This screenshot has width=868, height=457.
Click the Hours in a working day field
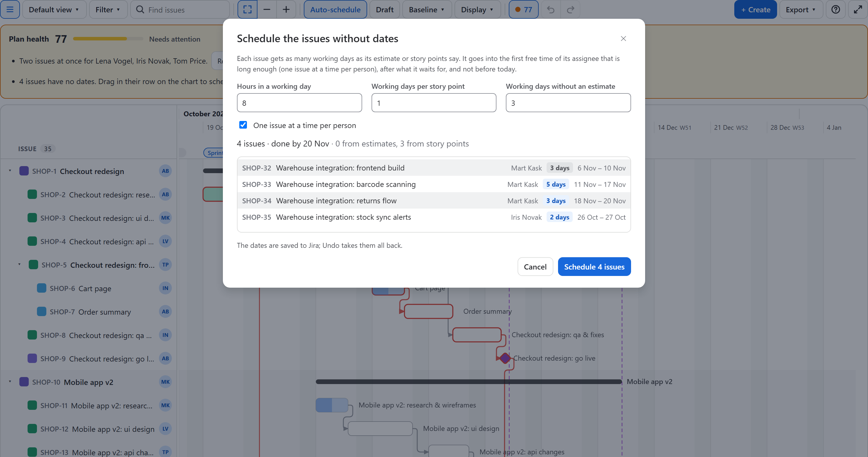coord(299,103)
